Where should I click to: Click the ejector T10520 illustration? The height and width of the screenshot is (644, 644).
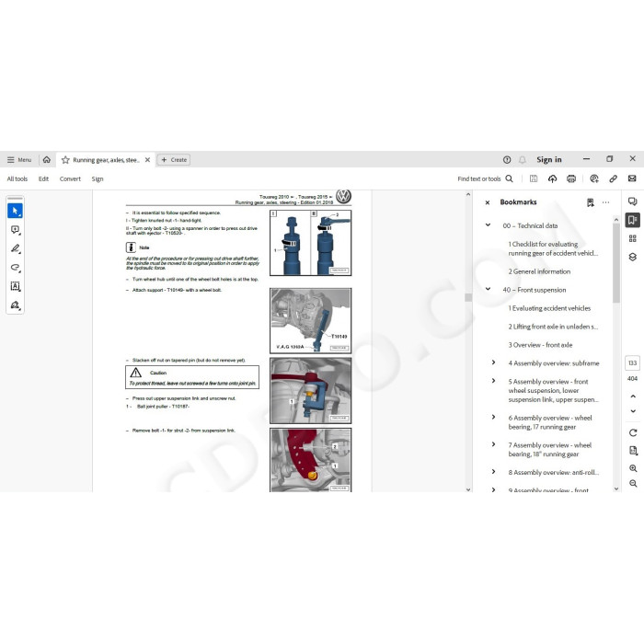click(x=311, y=243)
